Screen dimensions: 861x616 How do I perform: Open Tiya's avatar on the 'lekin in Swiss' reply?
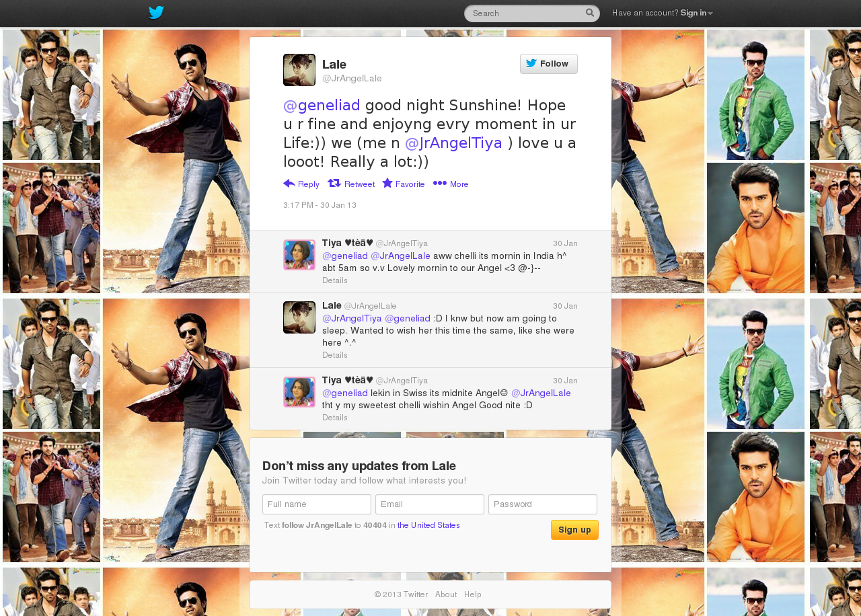click(x=299, y=392)
